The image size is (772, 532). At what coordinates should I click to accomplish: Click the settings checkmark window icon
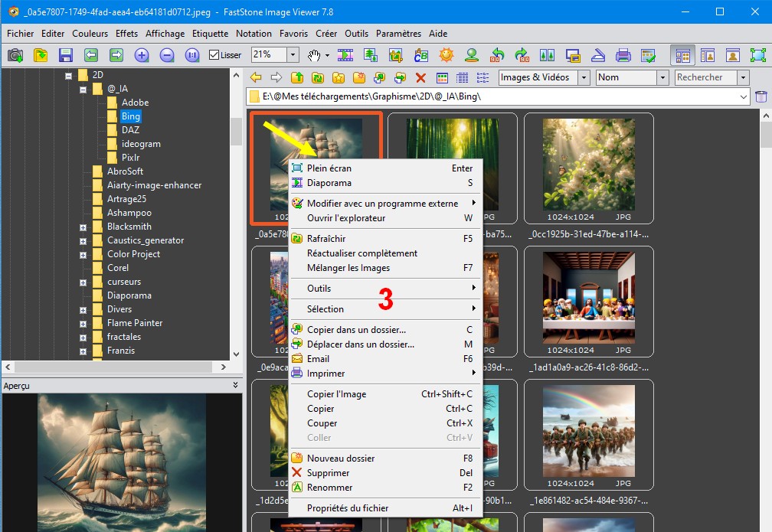pos(649,54)
